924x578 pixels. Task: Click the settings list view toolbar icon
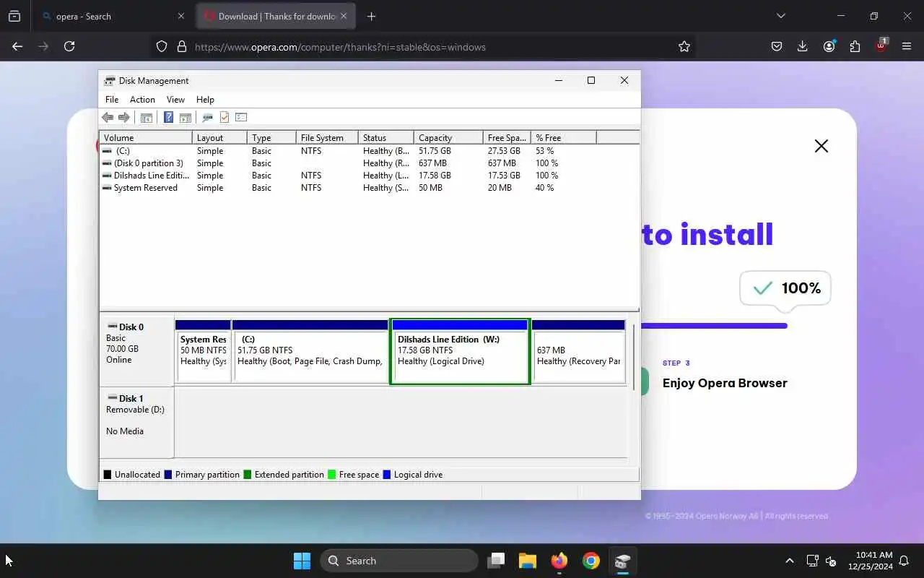241,117
